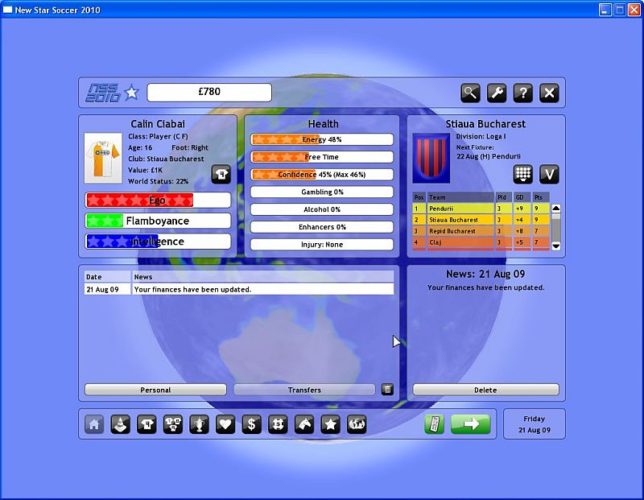644x500 pixels.
Task: Click the magnifying glass search icon
Action: tap(470, 93)
